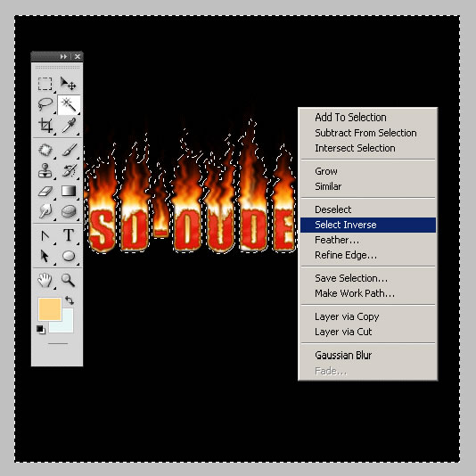Select the Clone Stamp tool
Image resolution: width=476 pixels, height=476 pixels.
point(45,170)
